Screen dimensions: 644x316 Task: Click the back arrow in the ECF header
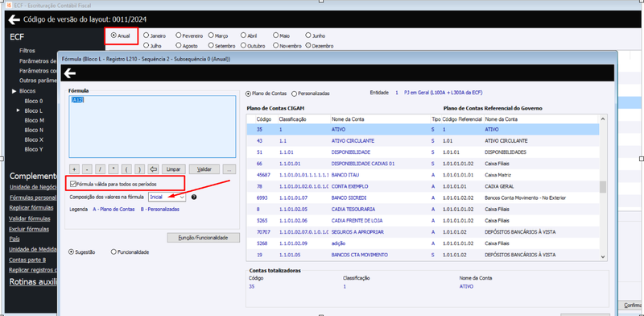click(x=14, y=19)
